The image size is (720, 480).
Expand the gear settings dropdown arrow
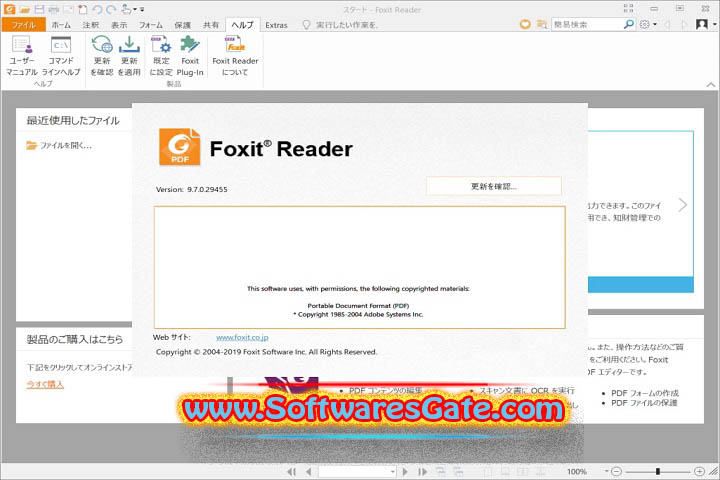pos(655,24)
